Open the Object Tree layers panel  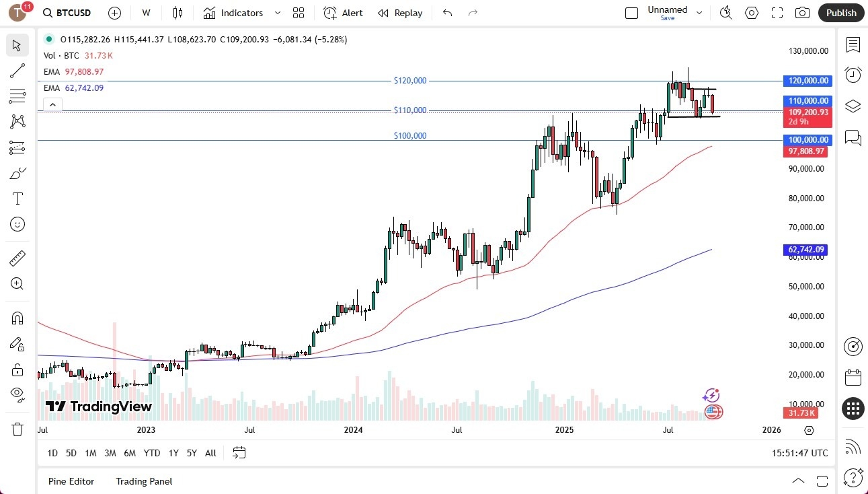click(853, 106)
